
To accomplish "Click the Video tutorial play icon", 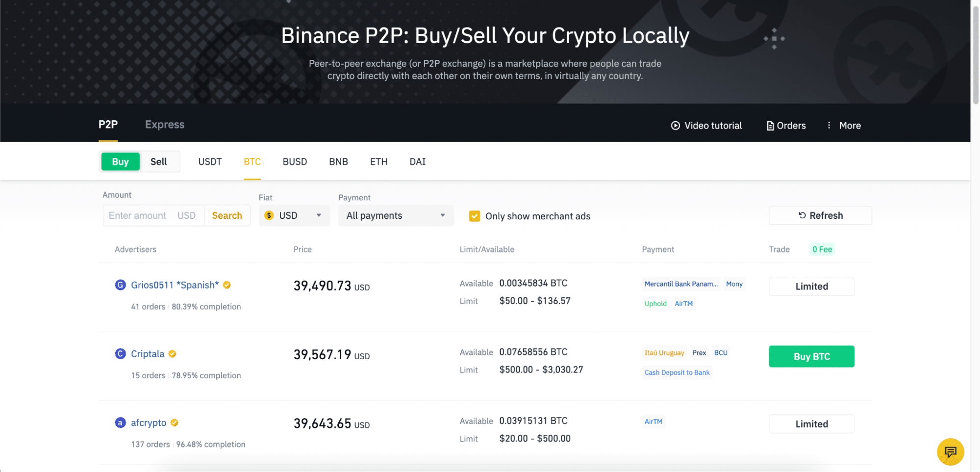I will coord(675,126).
